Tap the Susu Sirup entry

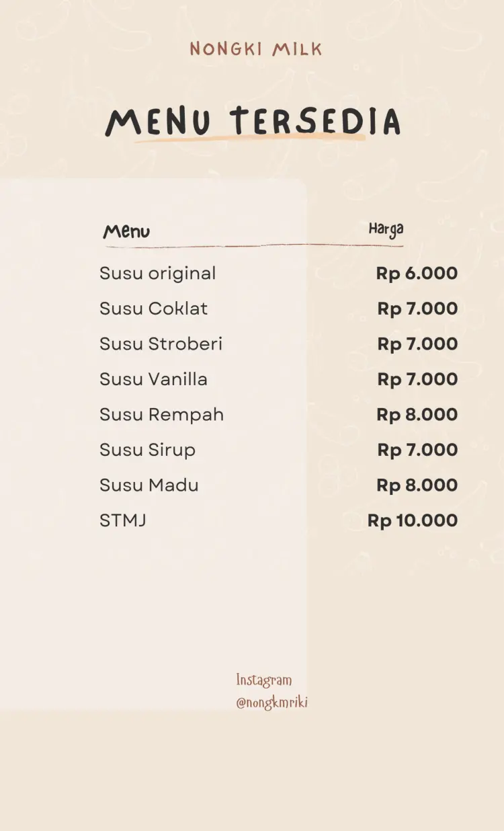coord(147,450)
